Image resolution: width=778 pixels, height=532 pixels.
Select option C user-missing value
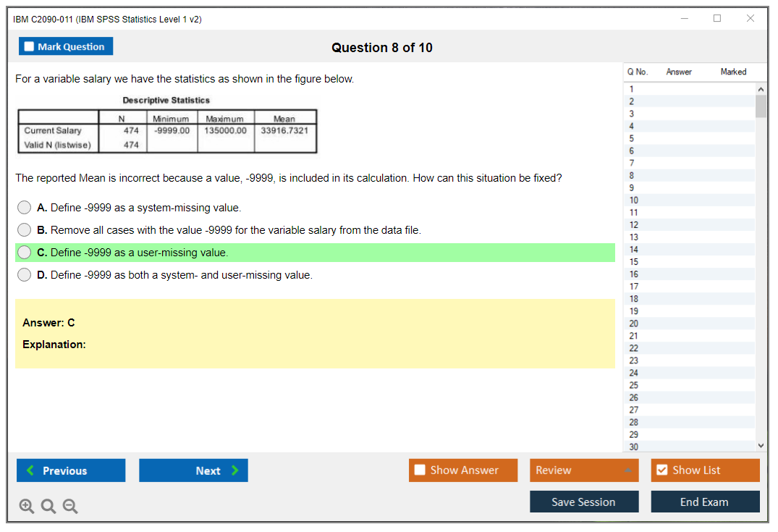tap(25, 253)
